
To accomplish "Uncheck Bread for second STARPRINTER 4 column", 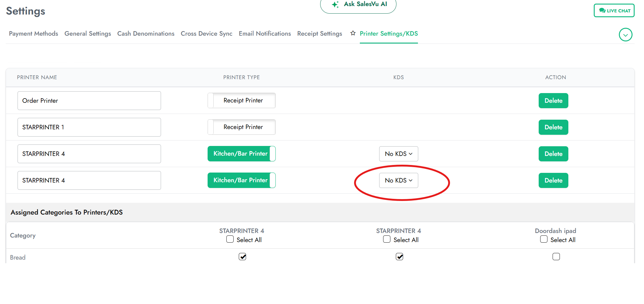I will pyautogui.click(x=399, y=257).
